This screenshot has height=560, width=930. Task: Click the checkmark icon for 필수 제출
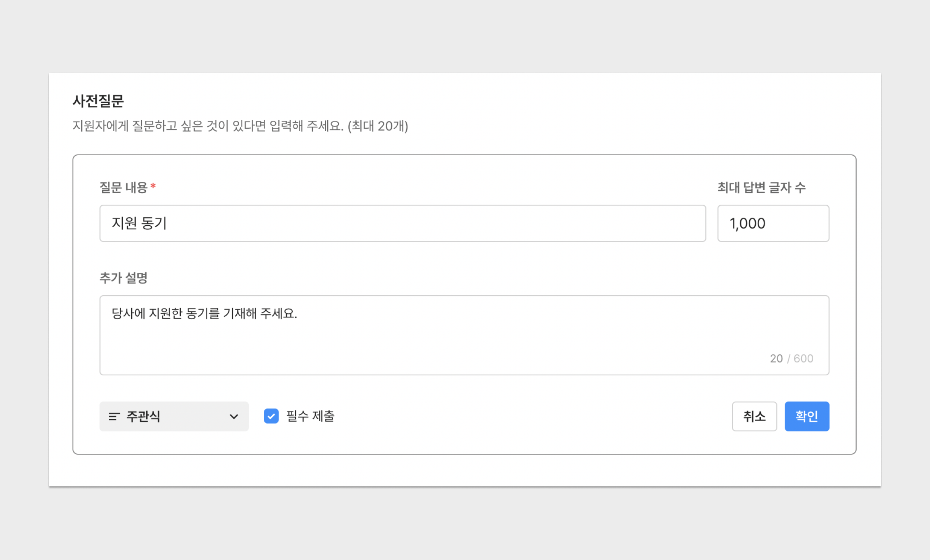pos(271,416)
